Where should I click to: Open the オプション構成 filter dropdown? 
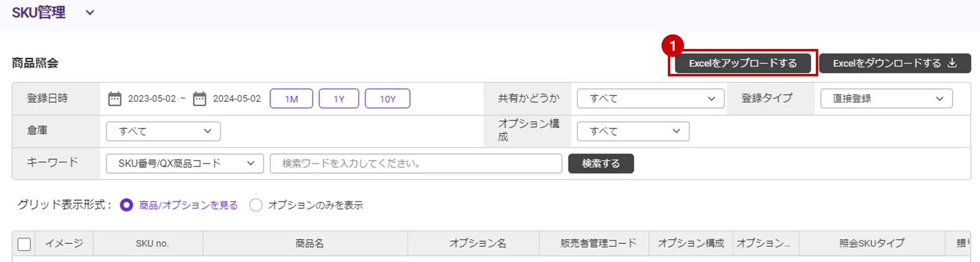633,131
